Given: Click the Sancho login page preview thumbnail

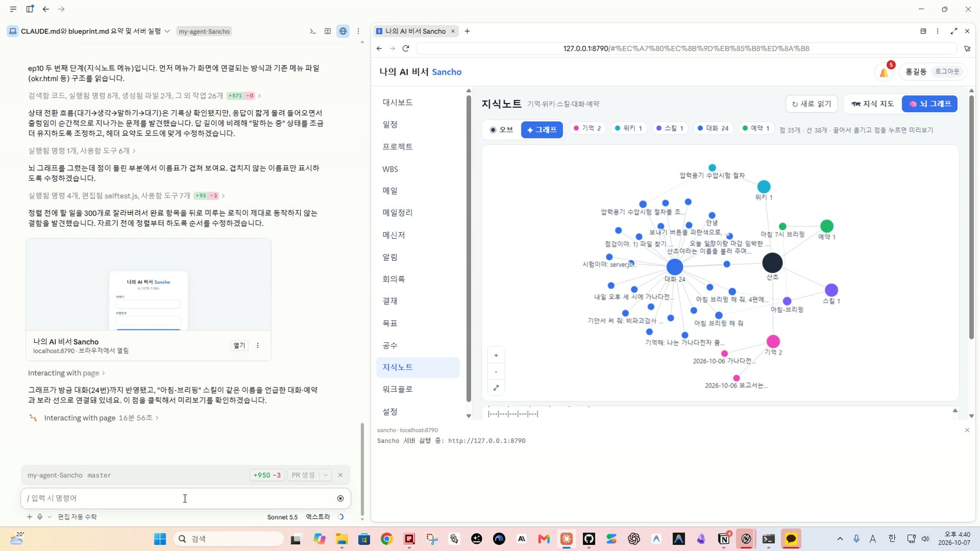Looking at the screenshot, I should (x=148, y=285).
